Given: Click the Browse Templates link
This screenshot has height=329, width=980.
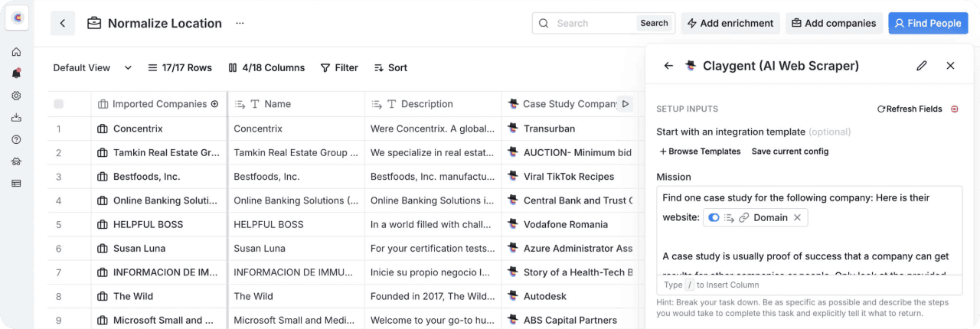Looking at the screenshot, I should 700,151.
